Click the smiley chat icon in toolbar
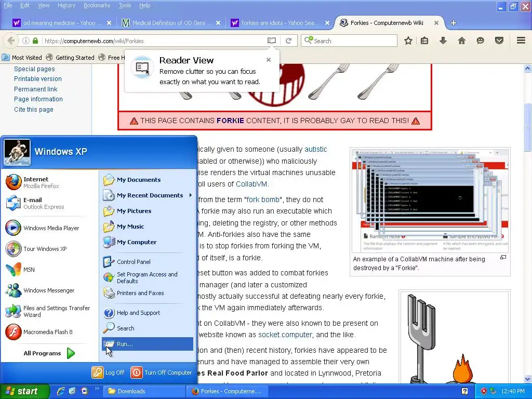The height and width of the screenshot is (399, 532). pos(480,41)
